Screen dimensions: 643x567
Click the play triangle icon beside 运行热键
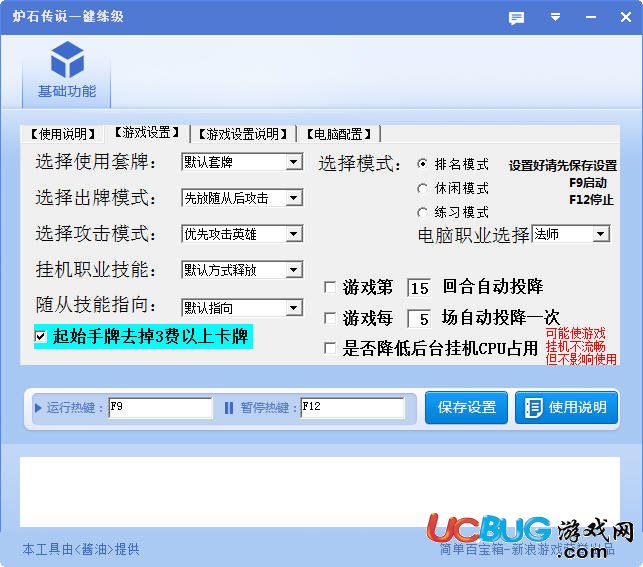pyautogui.click(x=38, y=408)
